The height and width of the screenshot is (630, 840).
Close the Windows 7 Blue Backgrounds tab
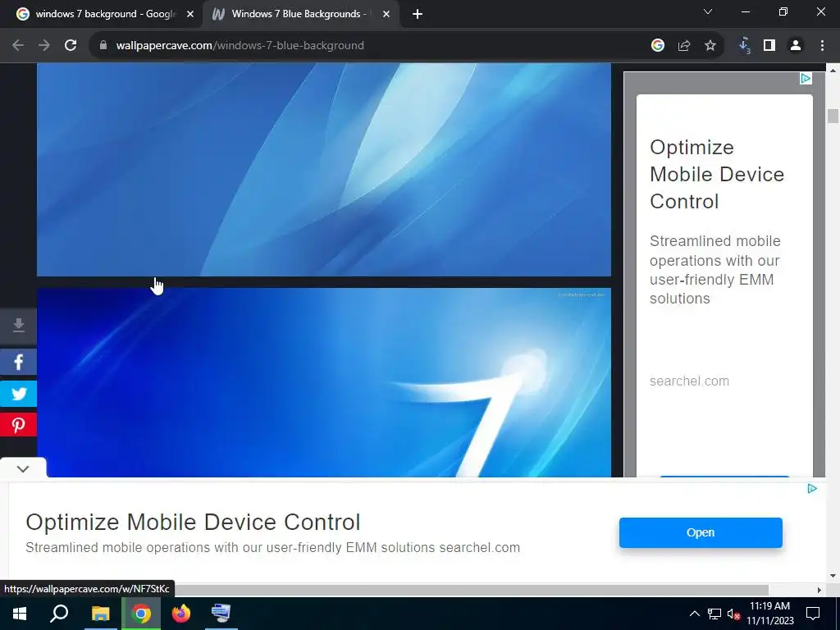(386, 15)
